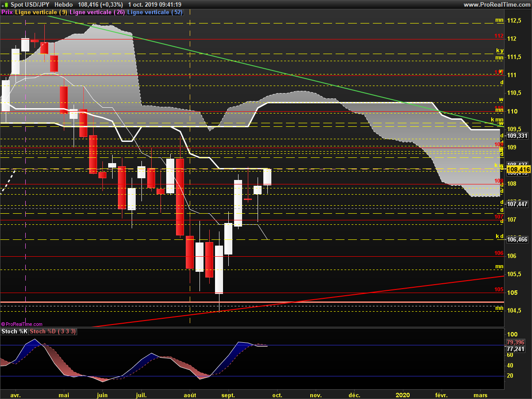
Task: Click the févr. month label on time axis
Action: click(442, 395)
